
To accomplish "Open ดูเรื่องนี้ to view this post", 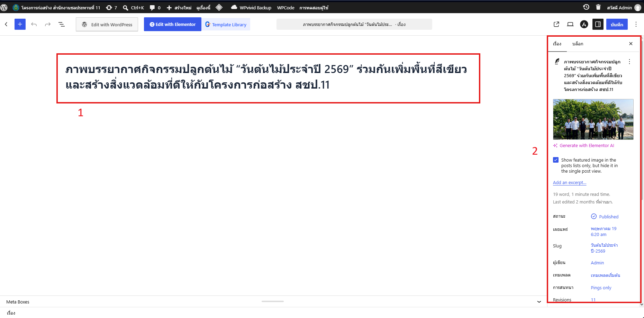I will pyautogui.click(x=203, y=7).
